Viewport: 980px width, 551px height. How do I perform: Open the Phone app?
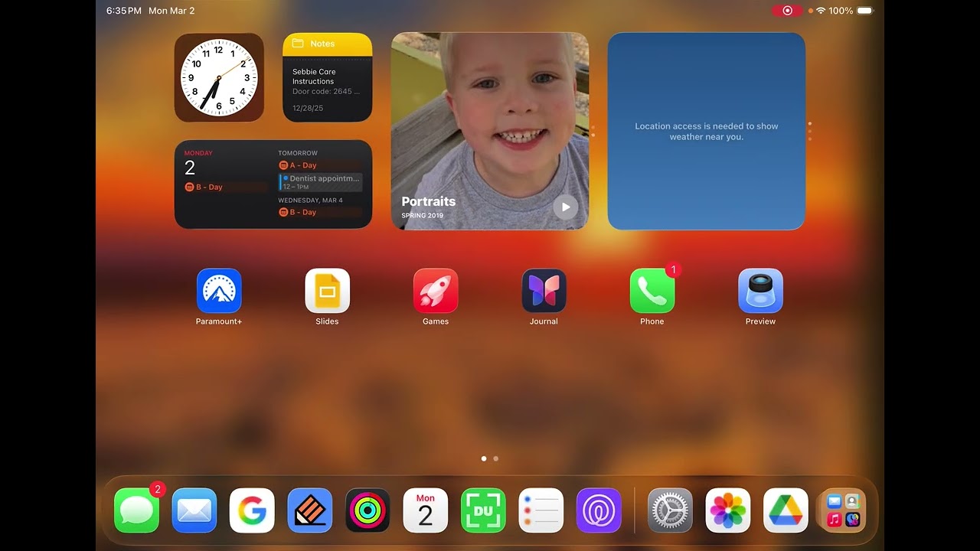[x=652, y=291]
